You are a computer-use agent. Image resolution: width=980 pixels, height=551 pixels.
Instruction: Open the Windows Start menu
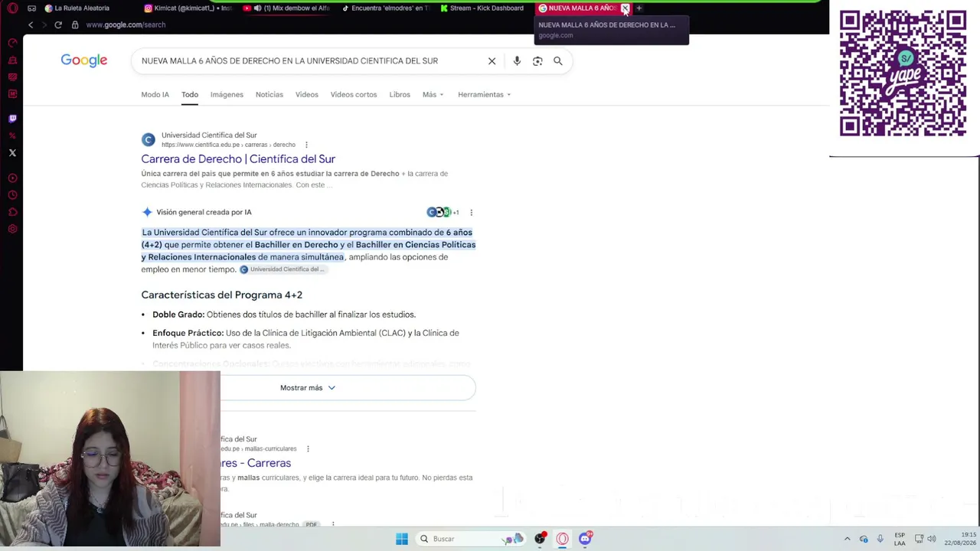click(x=402, y=539)
